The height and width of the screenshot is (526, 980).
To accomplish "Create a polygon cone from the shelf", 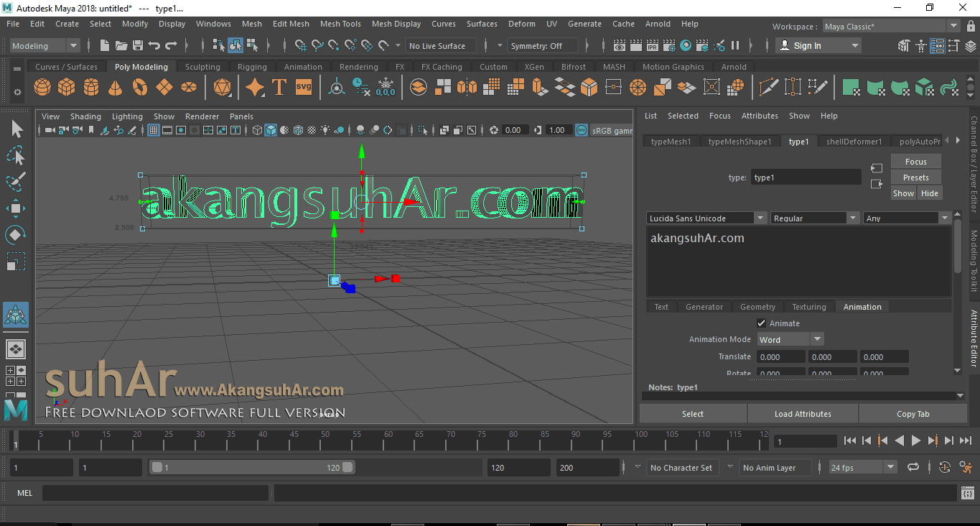I will pyautogui.click(x=116, y=88).
